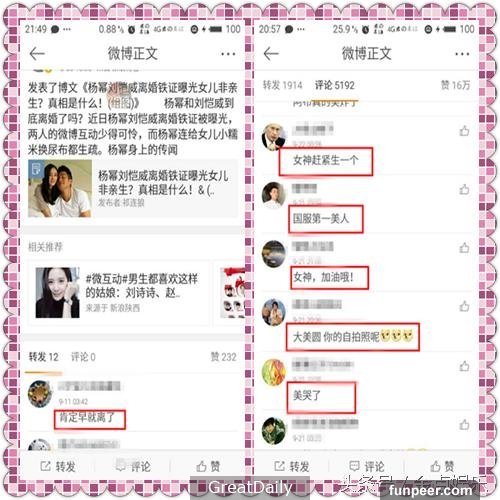Image resolution: width=500 pixels, height=500 pixels.
Task: Like the comment 女神,加油哦!
Action: 464,248
